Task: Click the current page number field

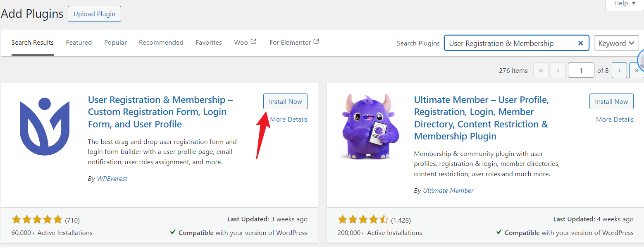Action: point(581,70)
